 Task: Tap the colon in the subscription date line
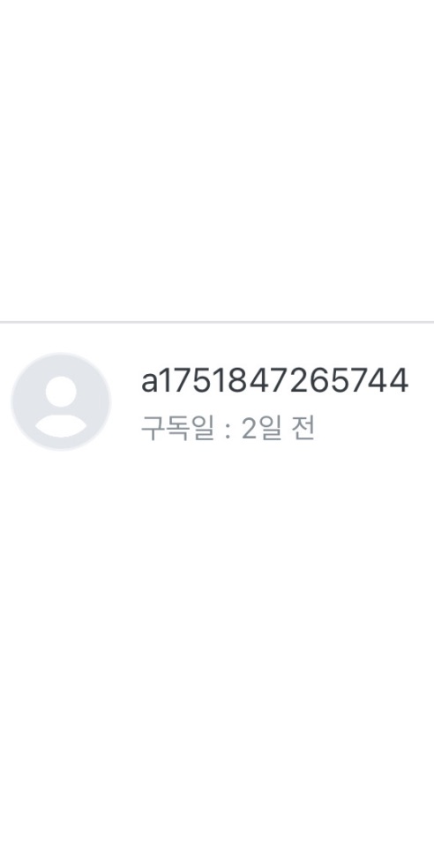click(x=228, y=430)
